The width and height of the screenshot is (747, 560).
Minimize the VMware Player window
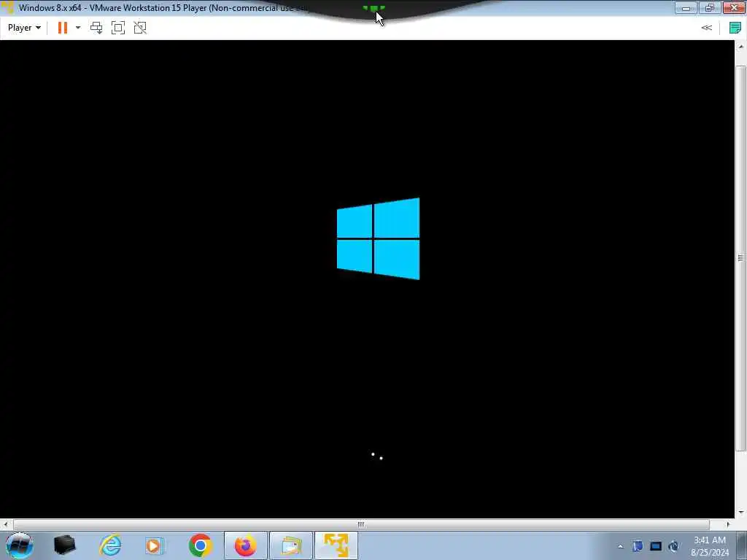(686, 7)
